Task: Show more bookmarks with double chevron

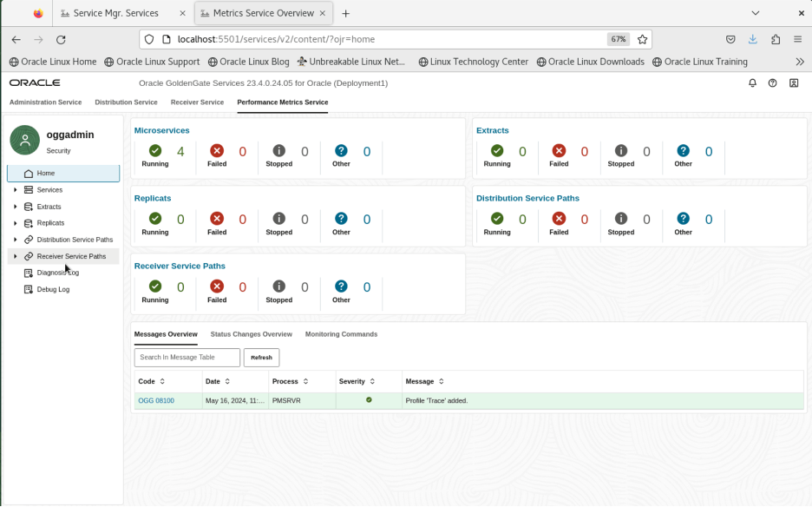Action: 800,62
